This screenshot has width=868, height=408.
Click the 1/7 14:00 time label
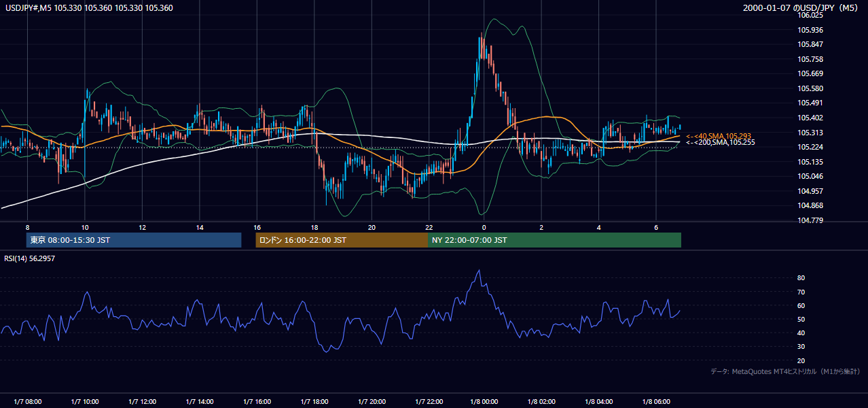pyautogui.click(x=199, y=402)
